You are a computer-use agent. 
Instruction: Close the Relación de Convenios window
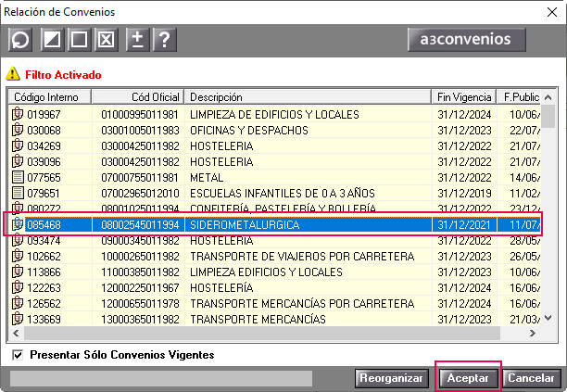(552, 12)
